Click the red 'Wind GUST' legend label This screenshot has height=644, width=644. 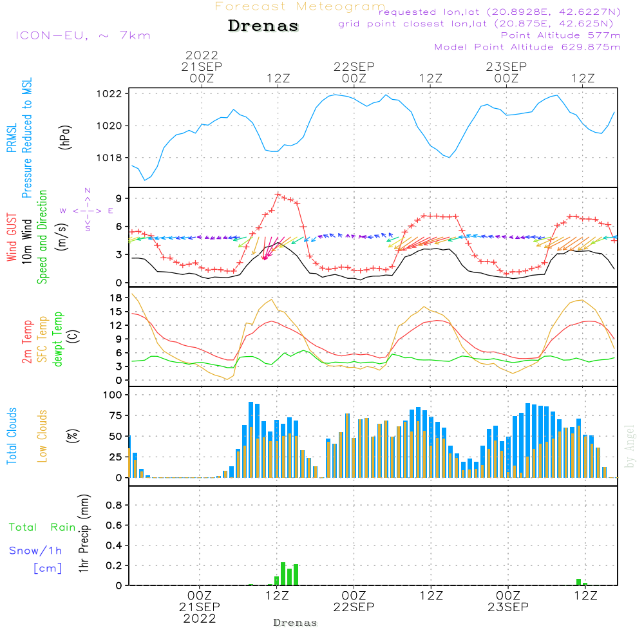tap(12, 238)
